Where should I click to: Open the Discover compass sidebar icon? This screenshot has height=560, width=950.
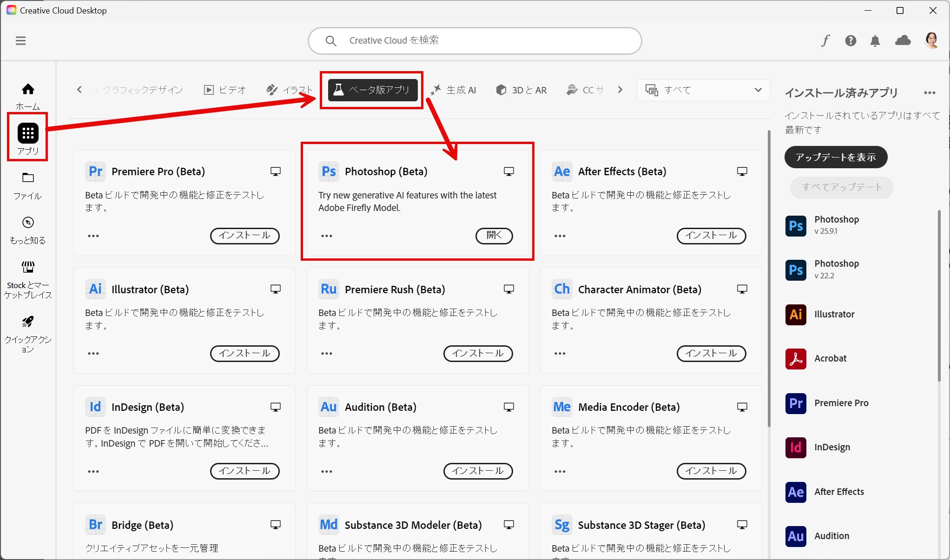click(28, 223)
